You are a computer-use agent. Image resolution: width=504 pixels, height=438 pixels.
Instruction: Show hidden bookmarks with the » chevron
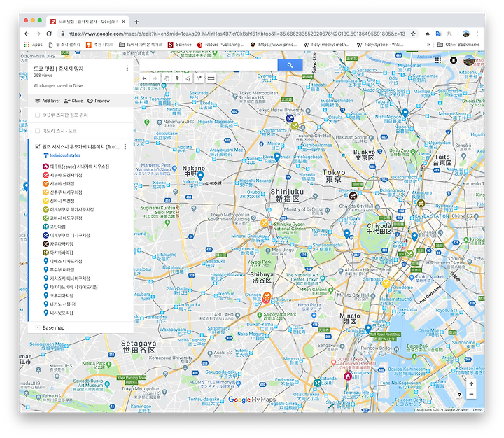[x=428, y=45]
